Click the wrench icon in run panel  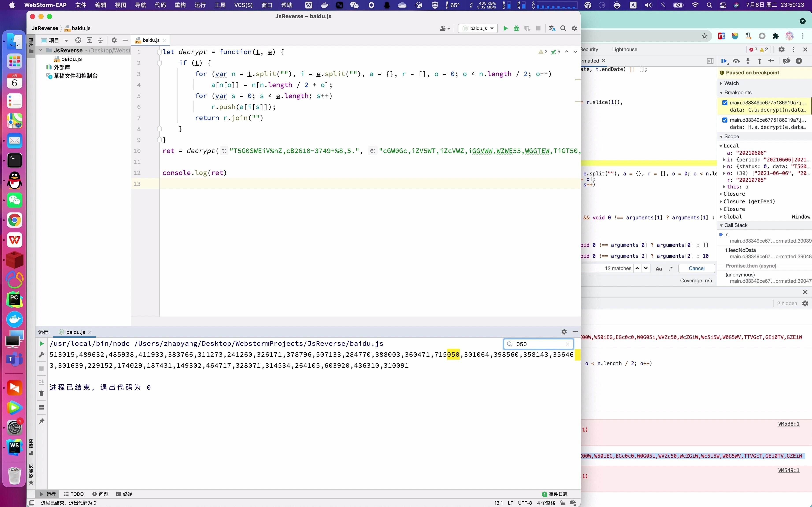click(42, 354)
